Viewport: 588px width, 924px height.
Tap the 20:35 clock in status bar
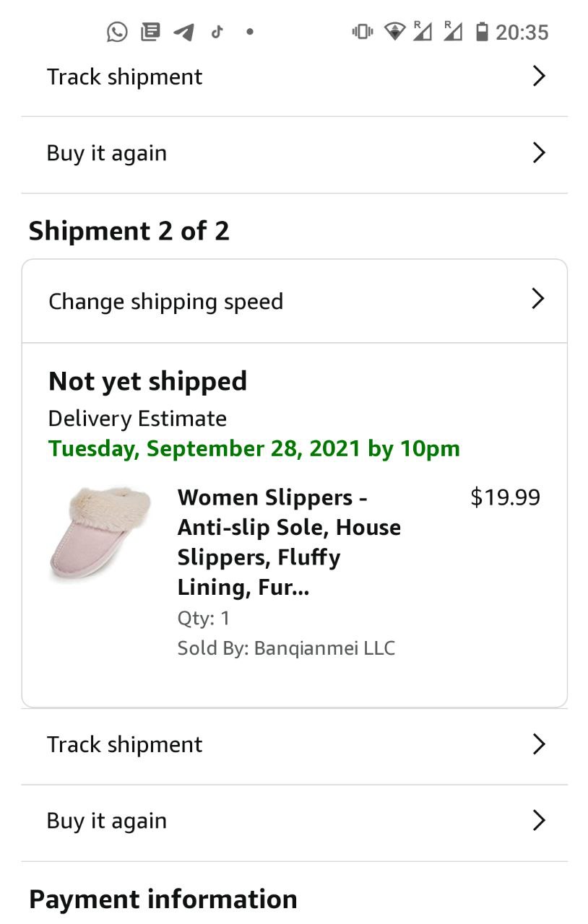522,32
